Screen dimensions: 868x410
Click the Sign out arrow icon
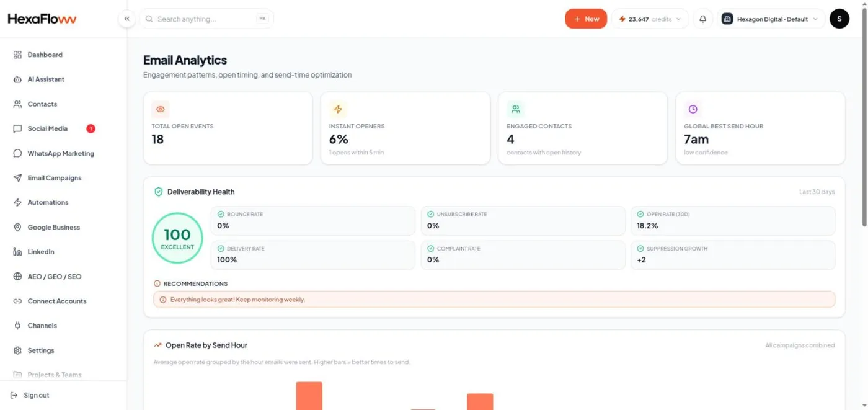point(14,395)
